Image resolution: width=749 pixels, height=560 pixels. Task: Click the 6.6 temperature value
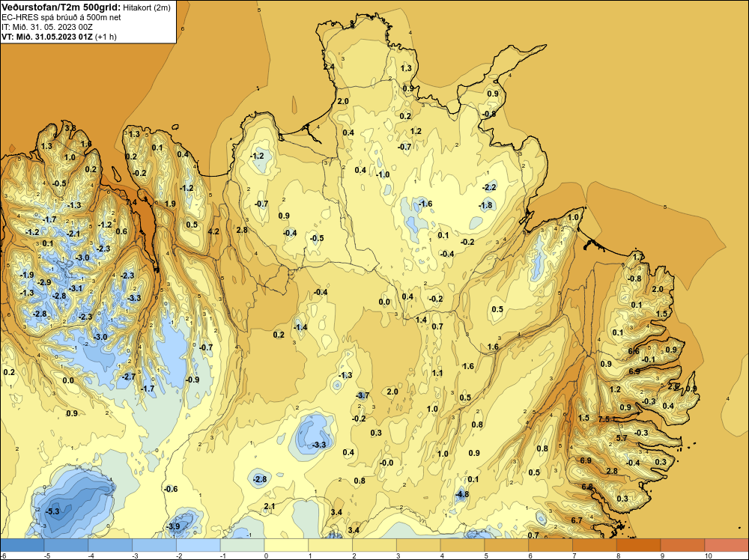pyautogui.click(x=634, y=351)
